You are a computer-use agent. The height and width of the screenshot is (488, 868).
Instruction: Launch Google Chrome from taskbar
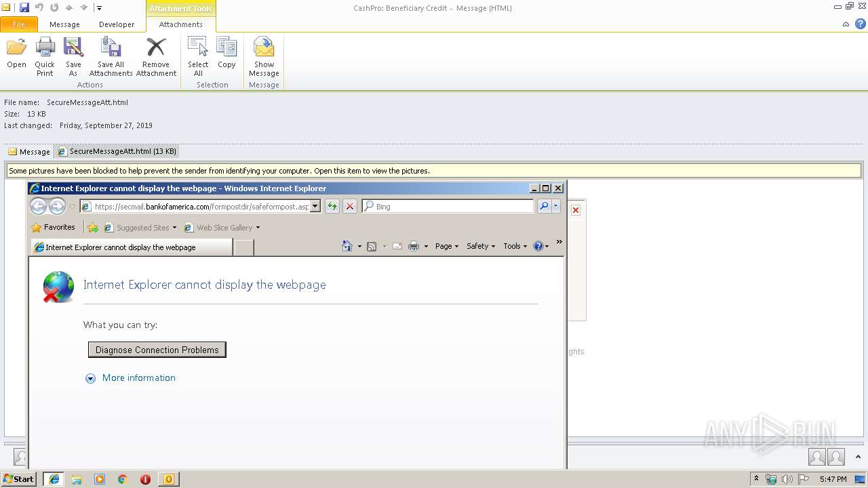click(x=123, y=479)
